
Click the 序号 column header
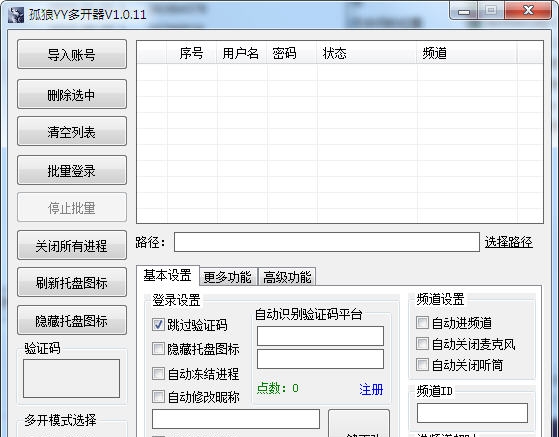[x=192, y=53]
